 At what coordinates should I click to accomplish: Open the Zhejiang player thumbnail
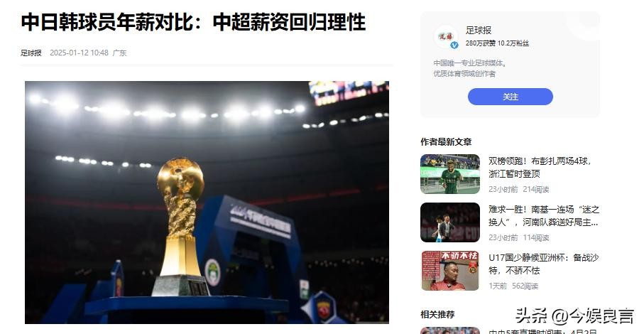tap(450, 174)
